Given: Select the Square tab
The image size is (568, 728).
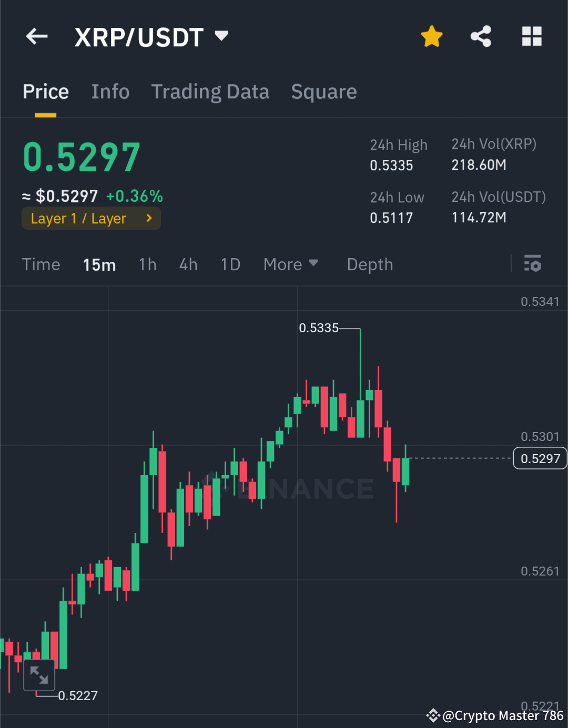Looking at the screenshot, I should [324, 91].
